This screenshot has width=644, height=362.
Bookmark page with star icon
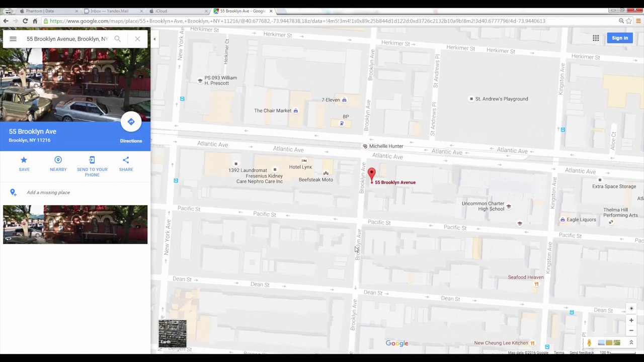[628, 21]
